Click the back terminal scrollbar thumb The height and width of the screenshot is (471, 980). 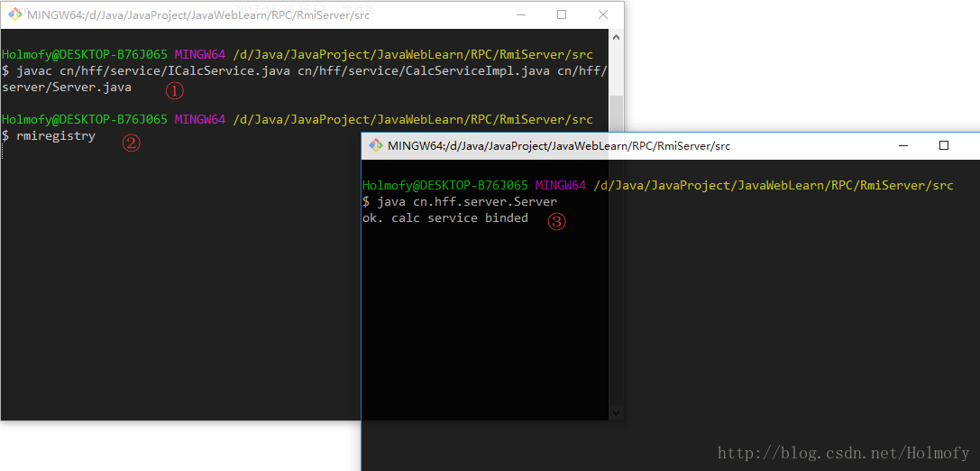[616, 114]
